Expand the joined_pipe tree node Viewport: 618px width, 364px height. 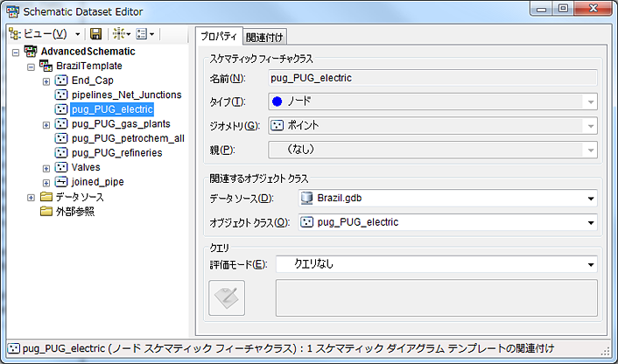[46, 183]
